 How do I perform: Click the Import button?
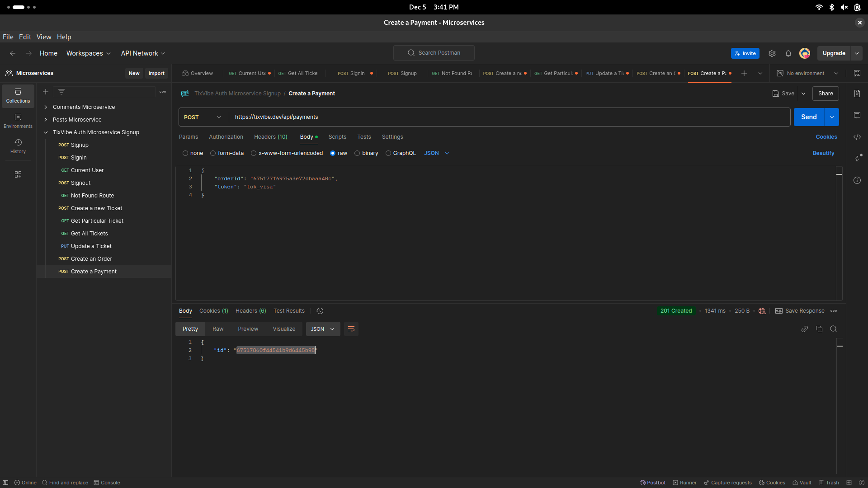(x=156, y=73)
